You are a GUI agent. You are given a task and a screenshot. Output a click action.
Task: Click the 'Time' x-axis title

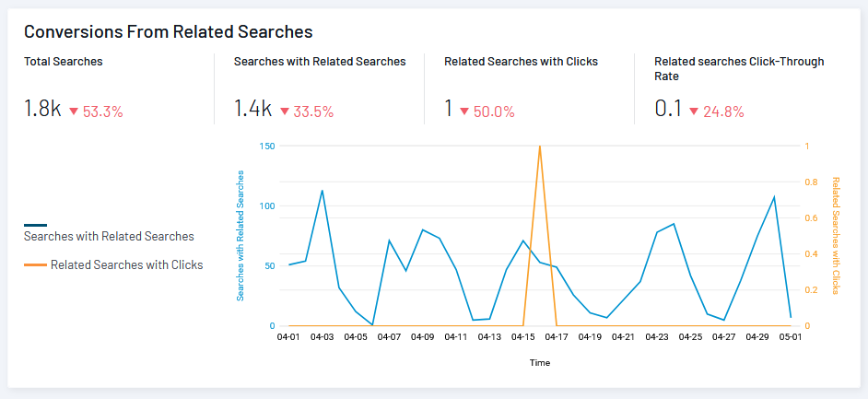tap(539, 362)
